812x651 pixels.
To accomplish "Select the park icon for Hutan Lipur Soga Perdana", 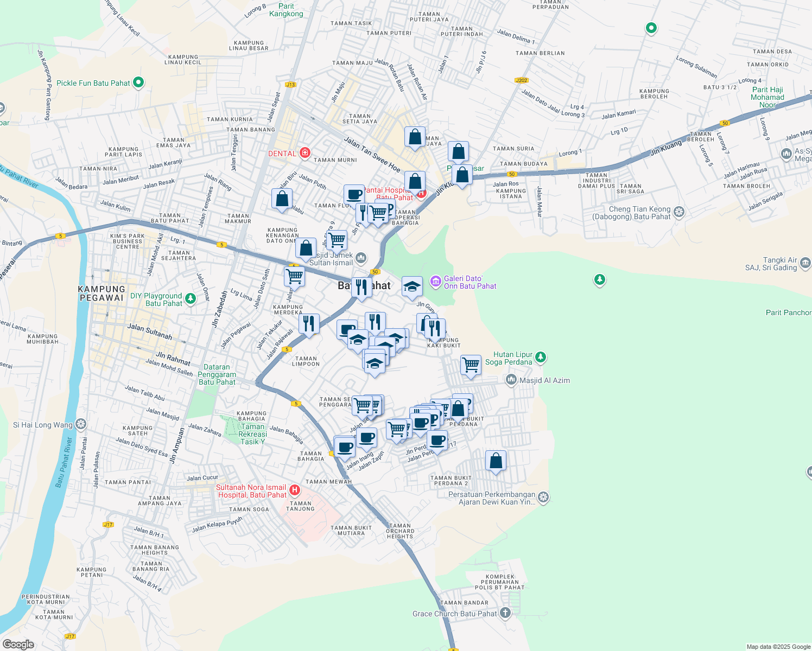I will pos(540,358).
